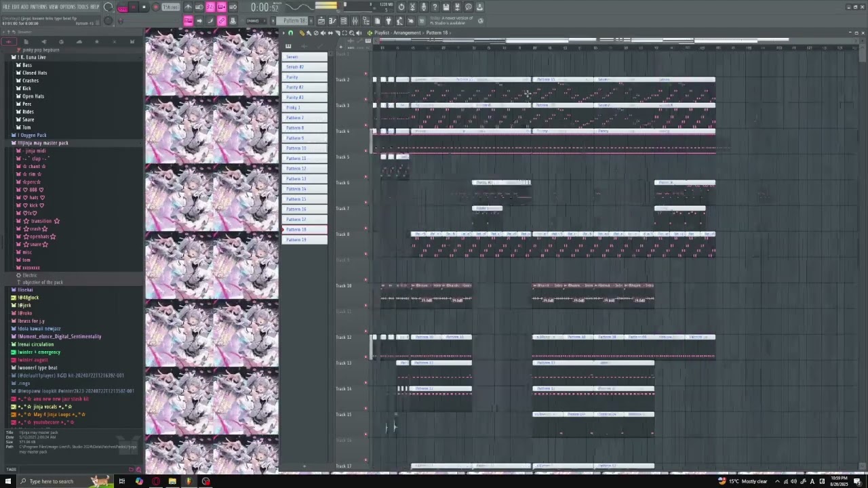Toggle the pink multilink controllers button

click(x=222, y=21)
